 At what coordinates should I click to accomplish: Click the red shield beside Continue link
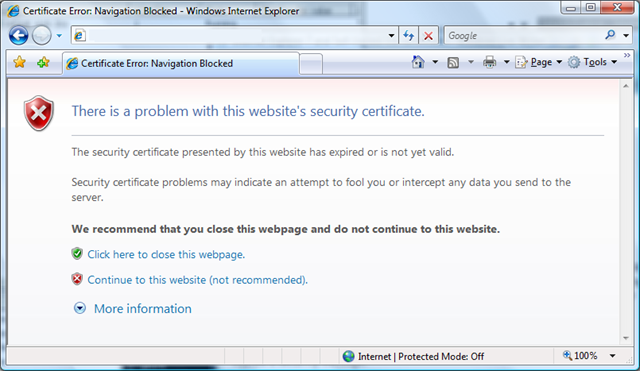click(x=77, y=279)
